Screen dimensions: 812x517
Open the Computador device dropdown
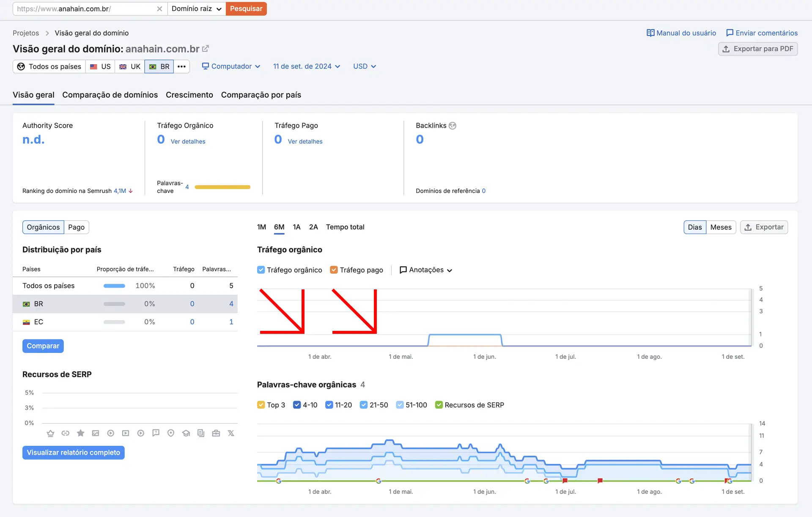[231, 66]
